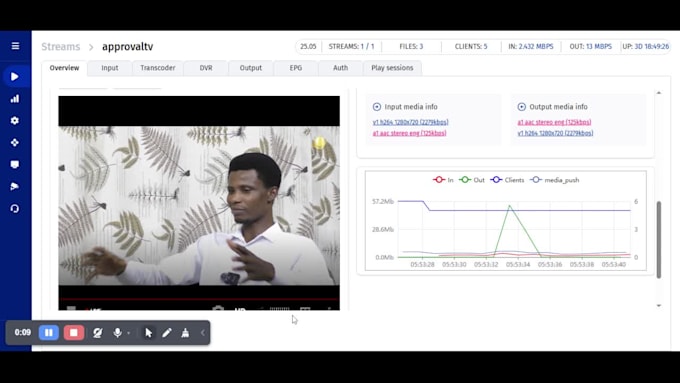Switch to the Output tab
The image size is (680, 383).
pyautogui.click(x=251, y=68)
